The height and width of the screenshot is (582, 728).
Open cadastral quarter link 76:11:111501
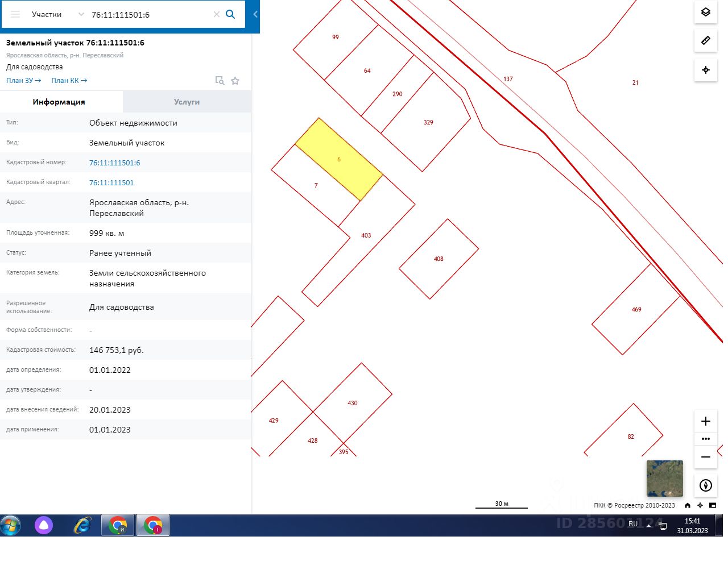tap(111, 182)
